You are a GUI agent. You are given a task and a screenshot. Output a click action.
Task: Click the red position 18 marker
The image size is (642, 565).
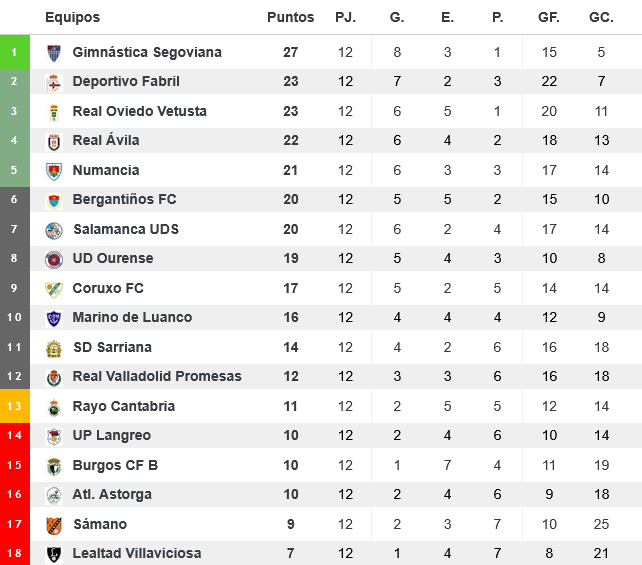point(14,553)
